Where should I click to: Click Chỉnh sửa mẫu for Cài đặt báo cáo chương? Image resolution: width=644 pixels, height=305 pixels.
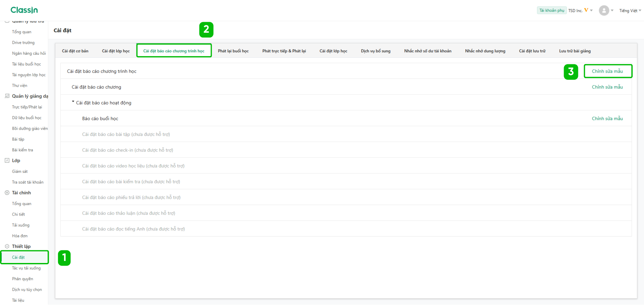tap(607, 87)
